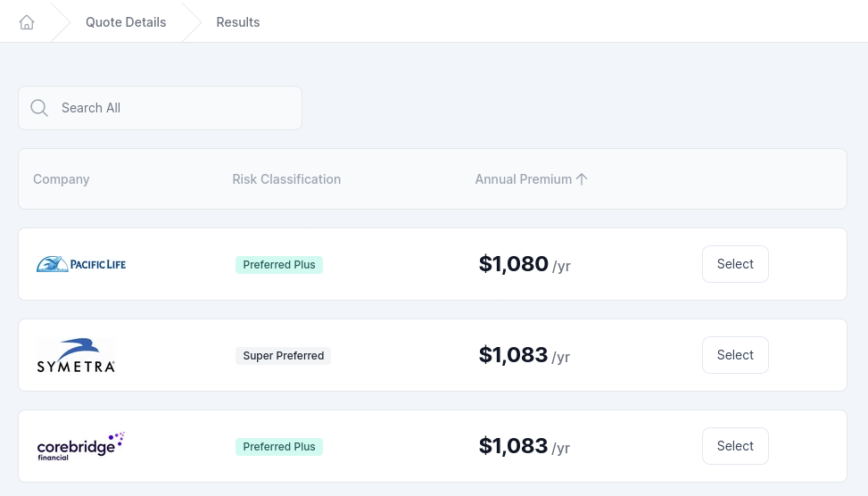Click the search magnifier icon
The width and height of the screenshot is (868, 496).
39,108
